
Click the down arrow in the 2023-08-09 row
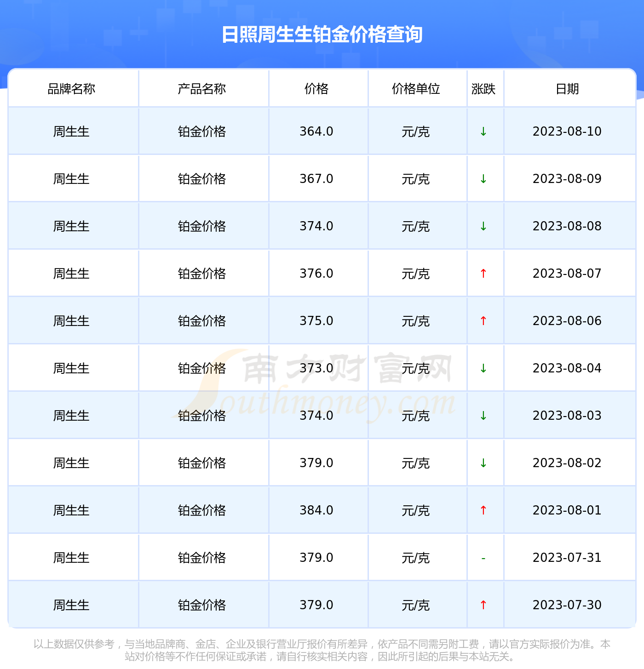483,179
